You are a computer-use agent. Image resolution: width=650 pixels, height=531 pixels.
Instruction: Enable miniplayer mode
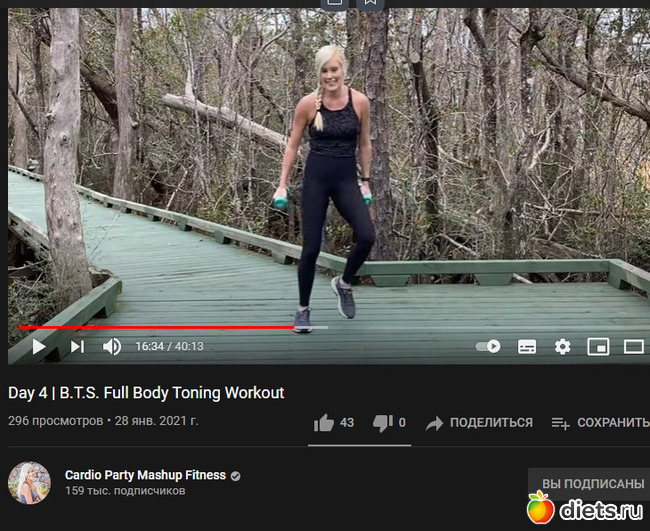tap(598, 347)
